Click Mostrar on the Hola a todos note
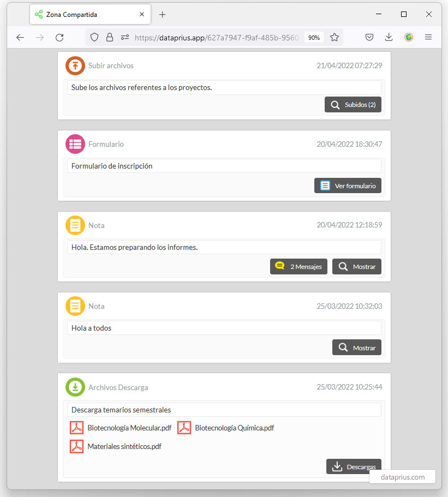This screenshot has height=497, width=448. coord(357,348)
